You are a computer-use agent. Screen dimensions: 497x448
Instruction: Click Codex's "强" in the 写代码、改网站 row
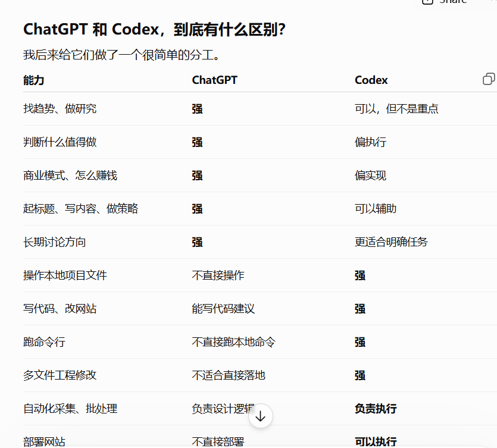coord(360,309)
